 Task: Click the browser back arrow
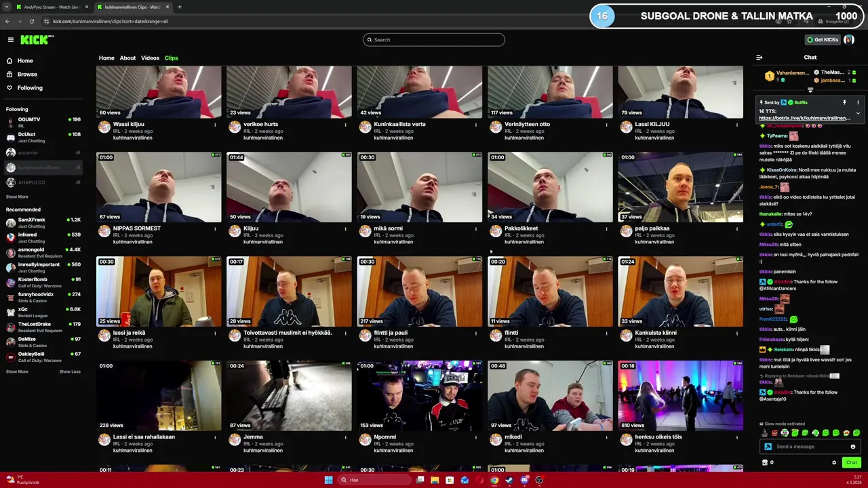[x=7, y=21]
